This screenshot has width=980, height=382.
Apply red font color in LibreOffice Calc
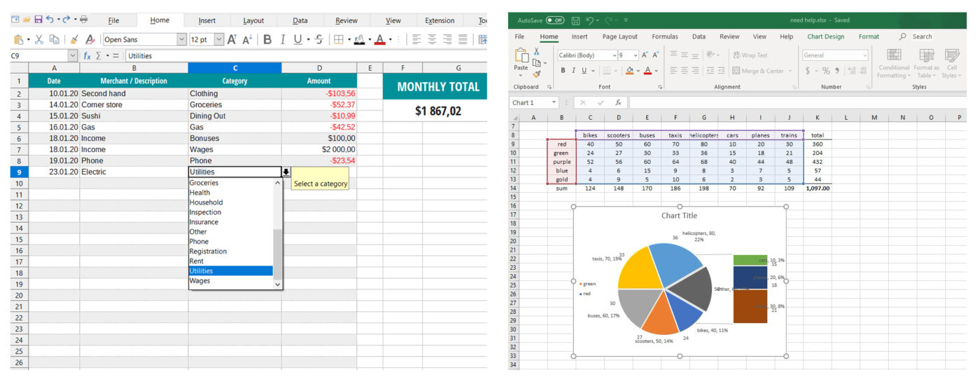[379, 39]
